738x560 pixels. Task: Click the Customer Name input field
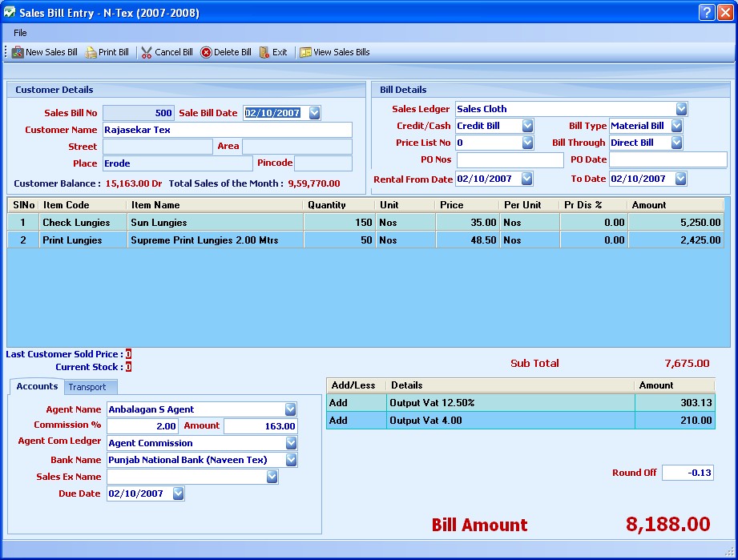[228, 130]
